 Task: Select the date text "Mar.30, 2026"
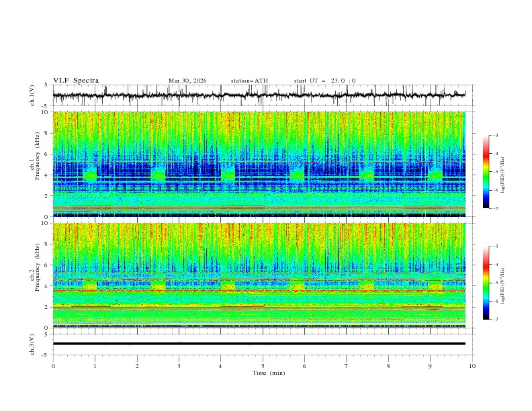(187, 81)
